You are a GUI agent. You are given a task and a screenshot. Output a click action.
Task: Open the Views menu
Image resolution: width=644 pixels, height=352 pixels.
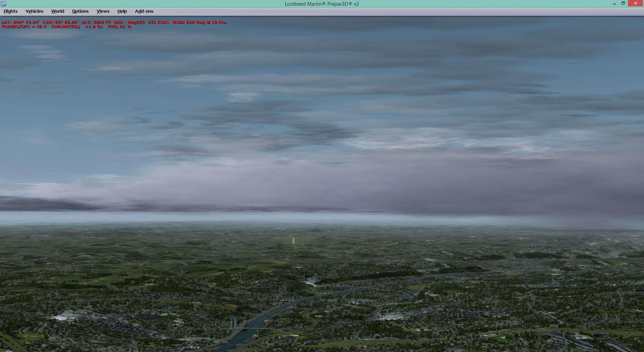coord(103,11)
